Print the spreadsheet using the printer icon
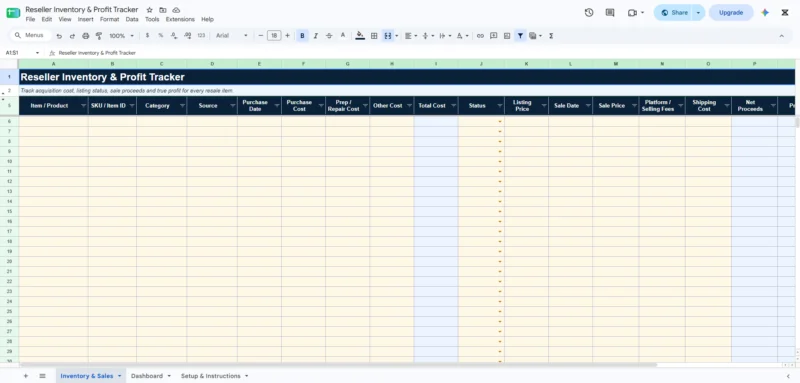800x383 pixels. pyautogui.click(x=85, y=36)
